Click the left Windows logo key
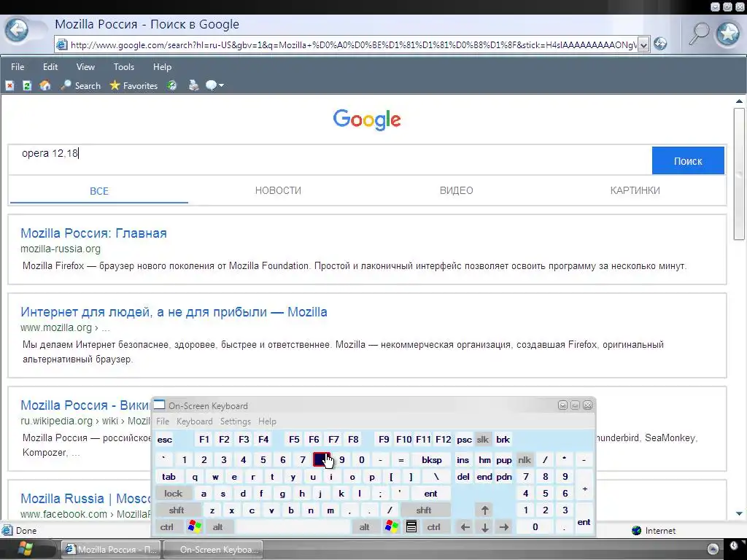 [x=195, y=526]
